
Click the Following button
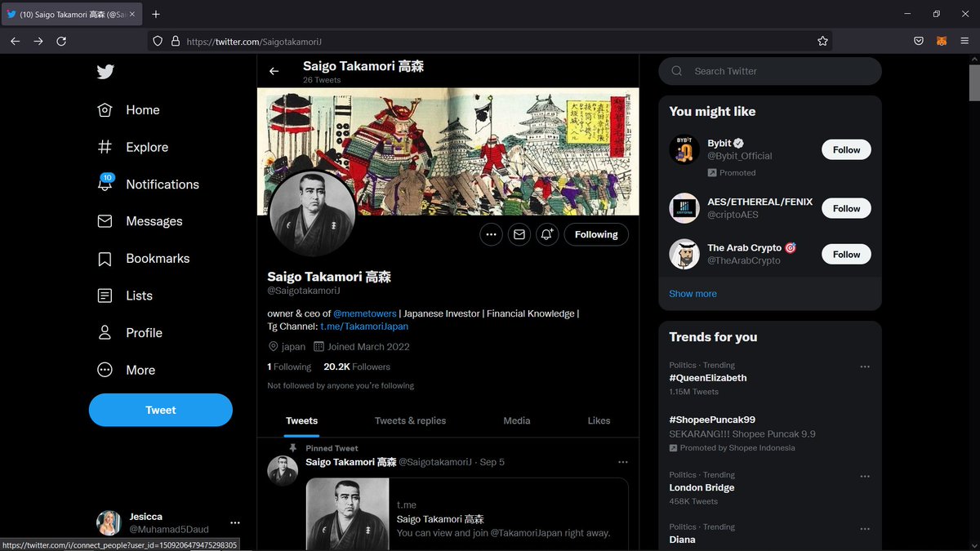[x=596, y=234]
